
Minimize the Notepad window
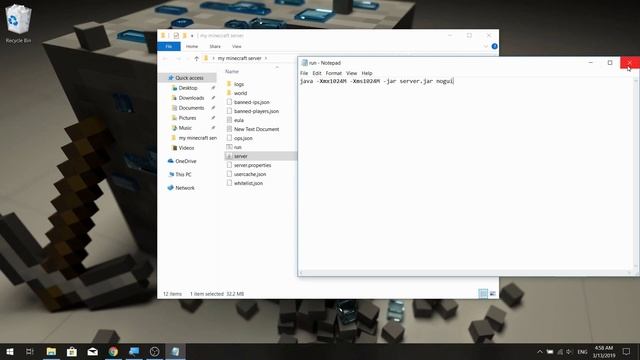[x=591, y=62]
